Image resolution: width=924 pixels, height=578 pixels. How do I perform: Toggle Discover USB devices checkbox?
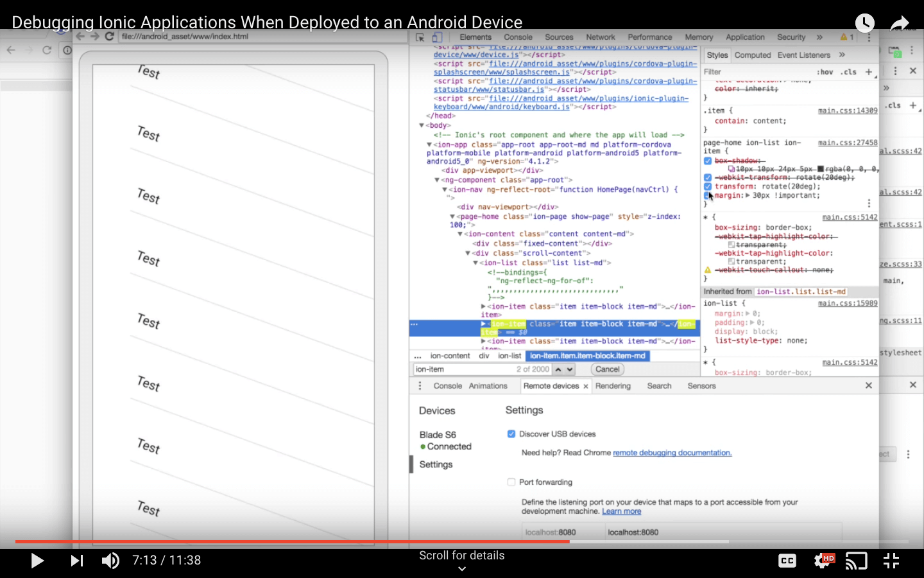(x=511, y=434)
